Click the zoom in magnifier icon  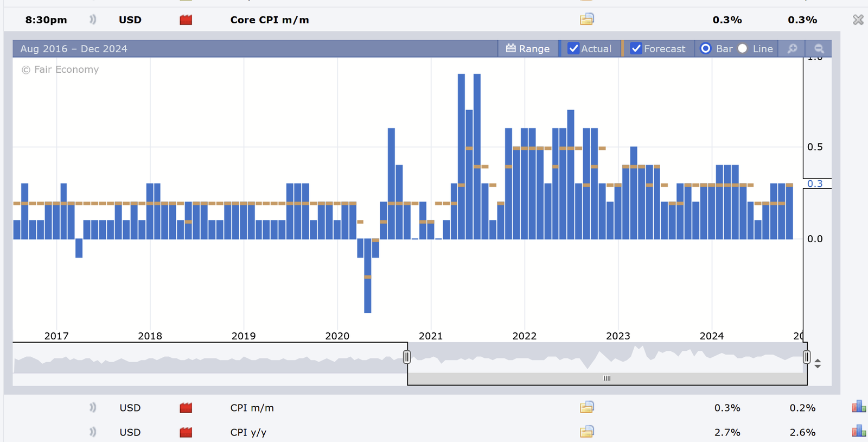click(792, 49)
